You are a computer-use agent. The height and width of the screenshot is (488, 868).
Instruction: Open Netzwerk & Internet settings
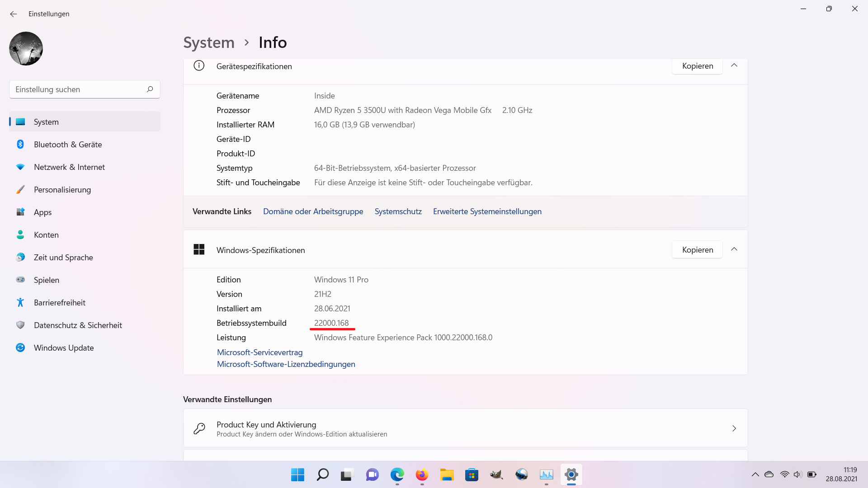[x=69, y=167]
